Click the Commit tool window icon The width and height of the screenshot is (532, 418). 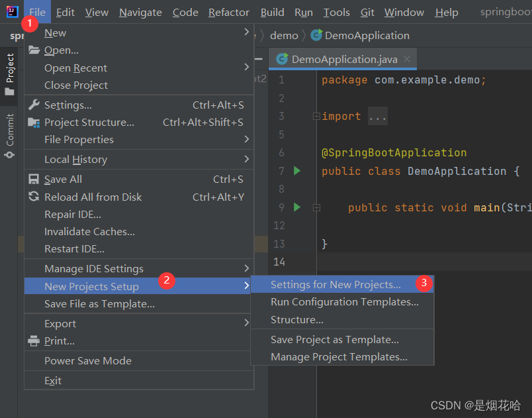(9, 155)
